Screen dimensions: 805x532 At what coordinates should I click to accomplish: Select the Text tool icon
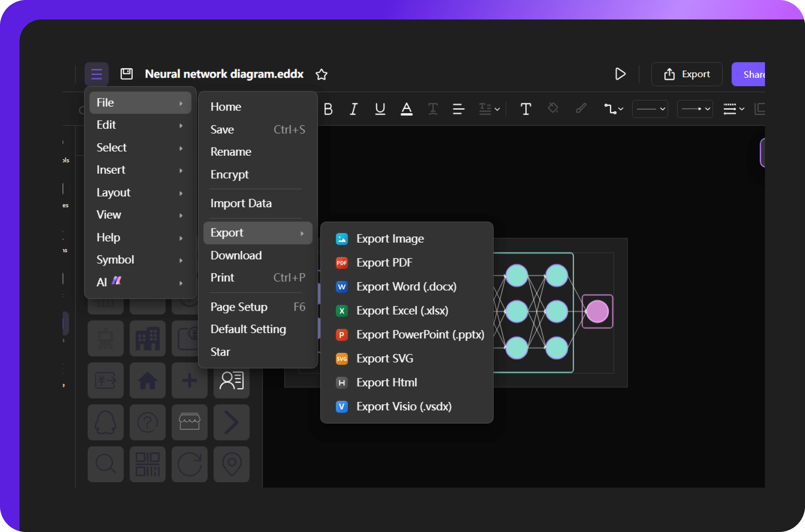[525, 108]
